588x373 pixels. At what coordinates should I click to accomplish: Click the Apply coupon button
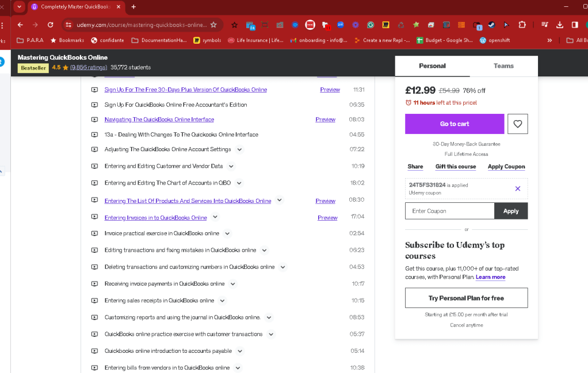click(511, 212)
